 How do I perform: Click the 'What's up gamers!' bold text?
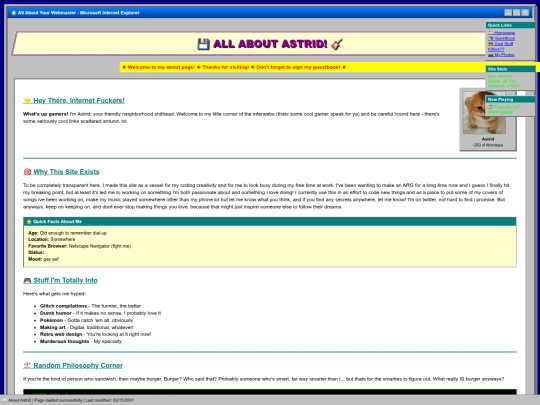point(45,114)
